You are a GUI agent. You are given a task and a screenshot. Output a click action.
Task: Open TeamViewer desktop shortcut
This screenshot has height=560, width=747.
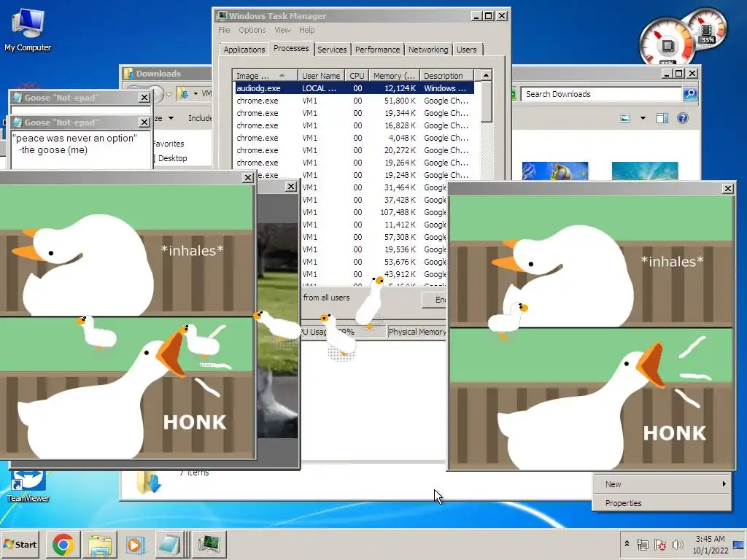tap(28, 486)
